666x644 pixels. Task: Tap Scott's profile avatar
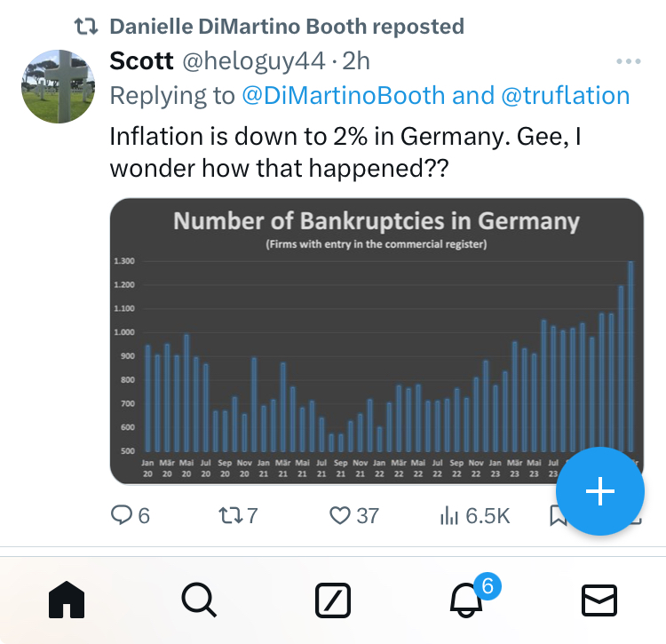(59, 86)
